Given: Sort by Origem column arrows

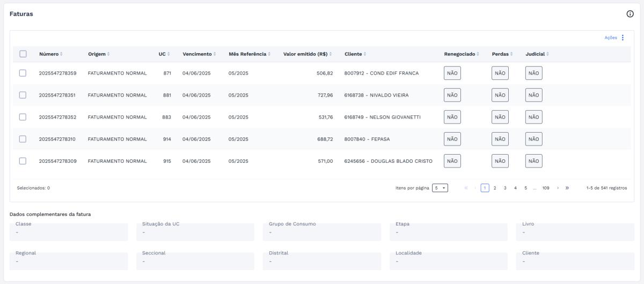Looking at the screenshot, I should point(109,54).
